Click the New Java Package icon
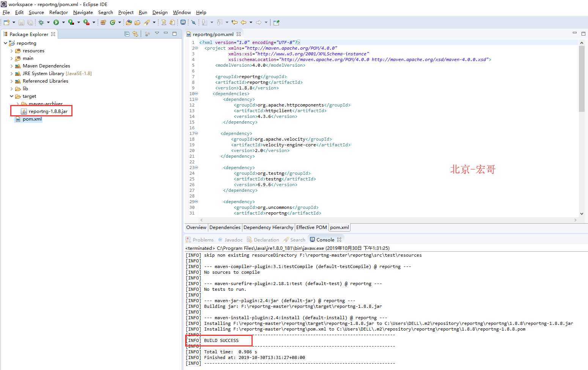 (103, 22)
